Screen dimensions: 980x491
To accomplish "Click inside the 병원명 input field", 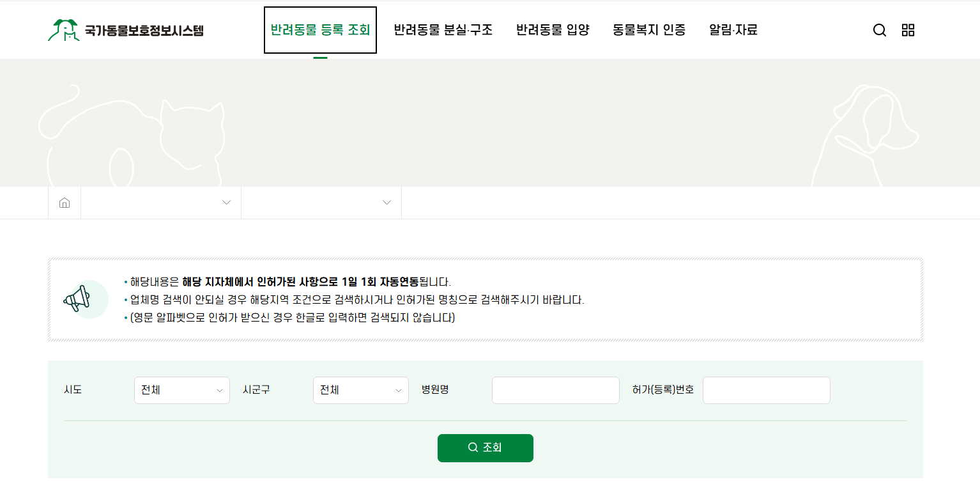I will [x=555, y=390].
